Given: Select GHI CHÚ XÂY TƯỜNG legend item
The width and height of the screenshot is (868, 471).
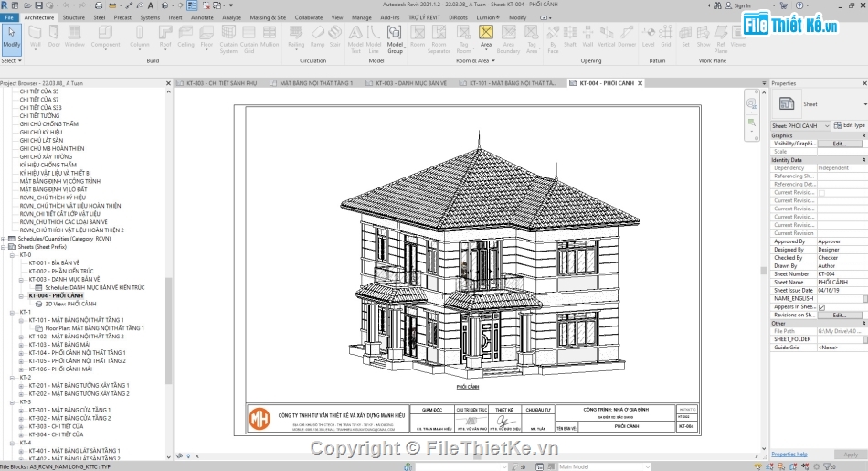Looking at the screenshot, I should [46, 156].
